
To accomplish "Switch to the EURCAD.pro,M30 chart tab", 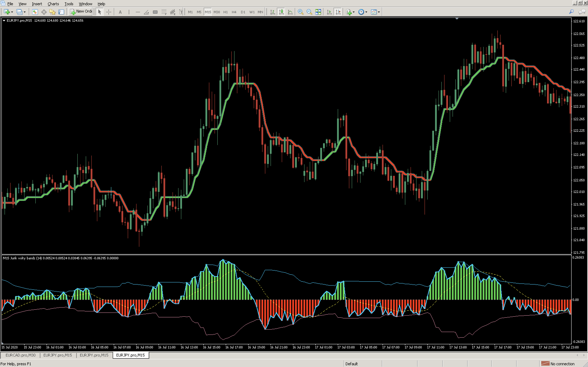I will [20, 355].
